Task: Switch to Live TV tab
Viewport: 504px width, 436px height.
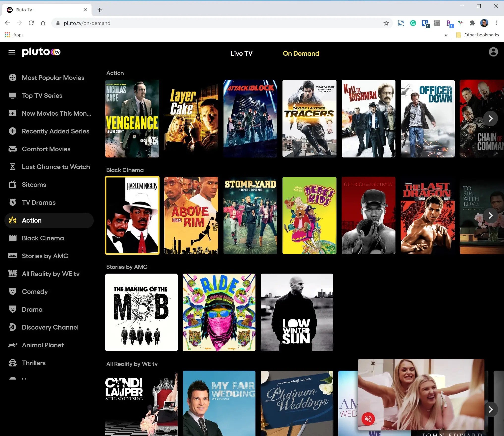Action: point(241,53)
